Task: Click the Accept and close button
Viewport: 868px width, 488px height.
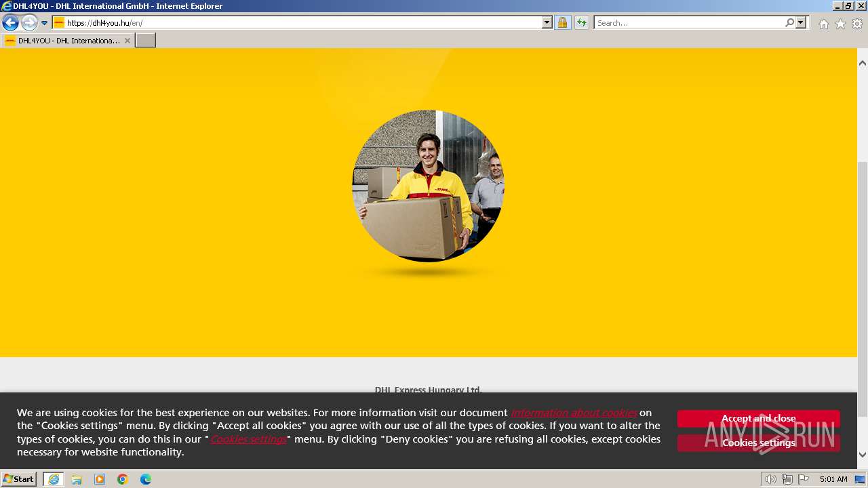Action: point(758,418)
